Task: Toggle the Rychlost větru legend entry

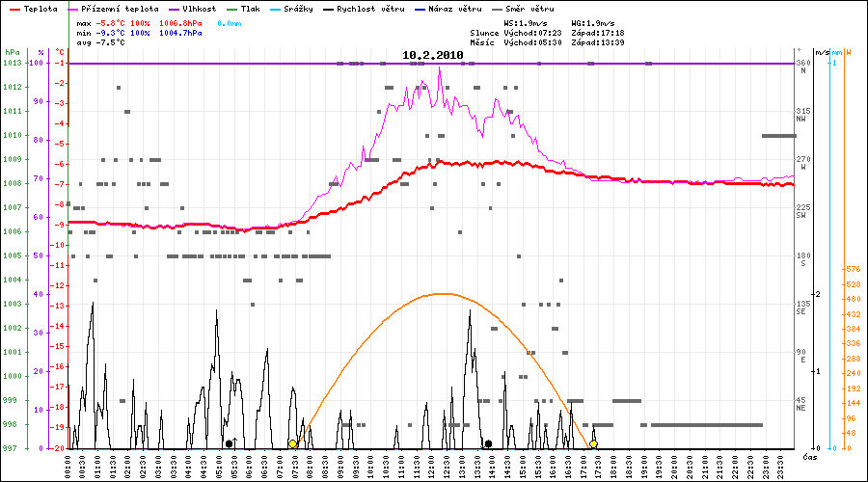Action: pyautogui.click(x=366, y=8)
